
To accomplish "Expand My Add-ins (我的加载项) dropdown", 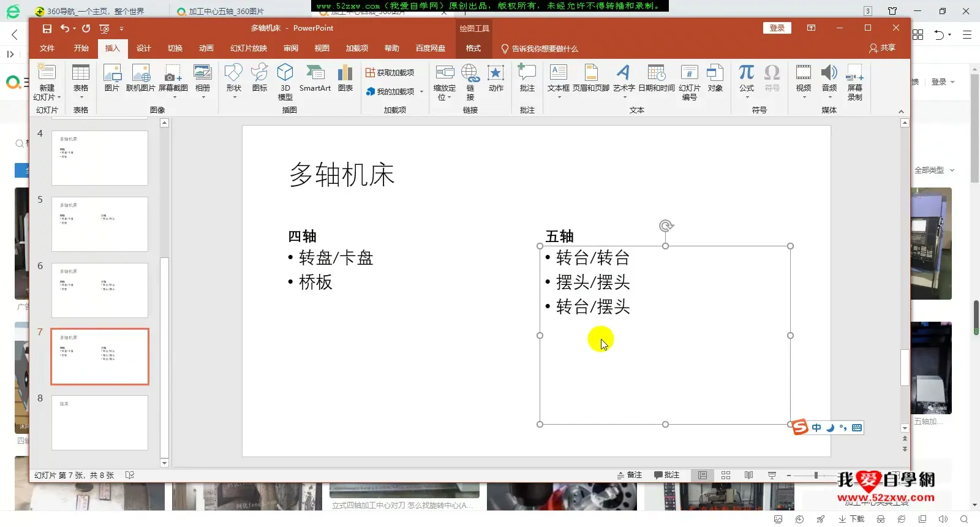I will pos(421,92).
